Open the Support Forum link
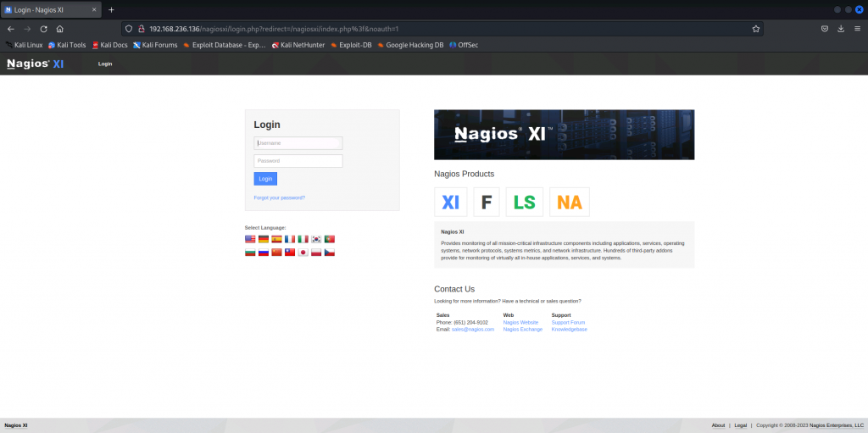Screen dimensions: 868x433 point(568,322)
